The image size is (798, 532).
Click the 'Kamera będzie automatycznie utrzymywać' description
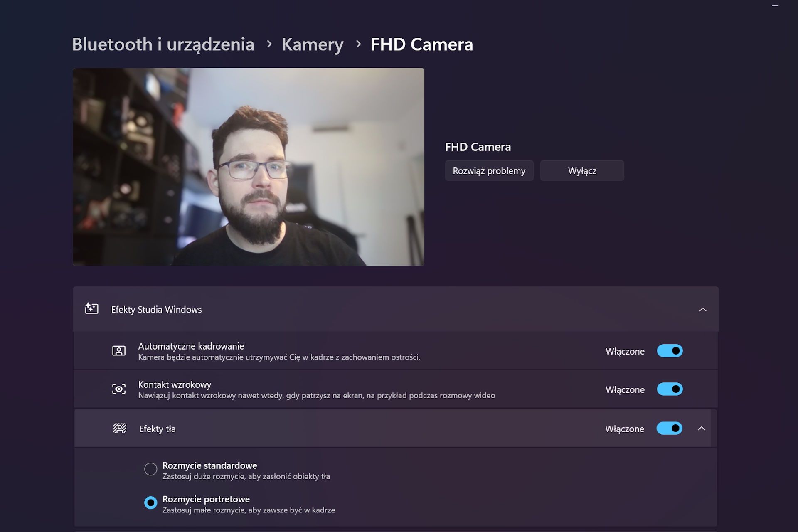tap(279, 357)
